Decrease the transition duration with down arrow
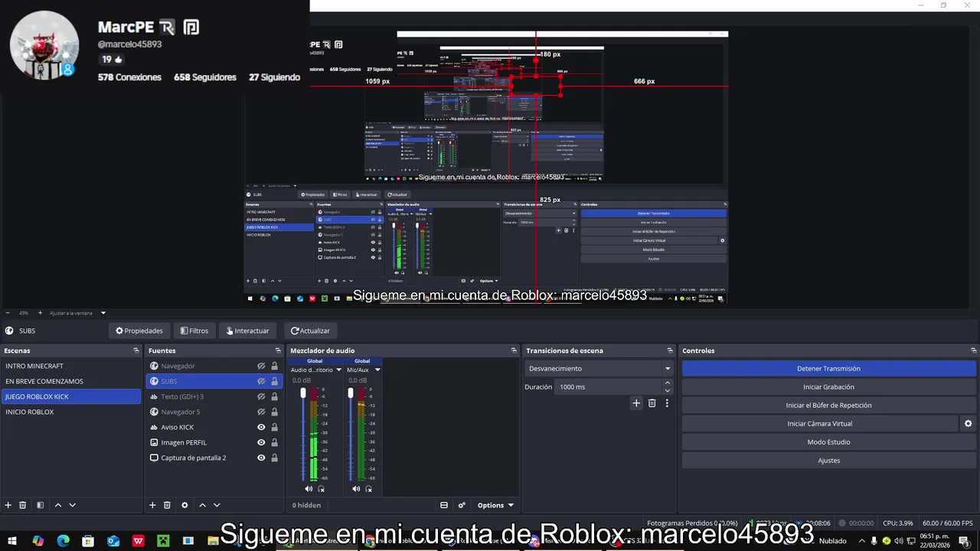The height and width of the screenshot is (551, 980). point(668,390)
